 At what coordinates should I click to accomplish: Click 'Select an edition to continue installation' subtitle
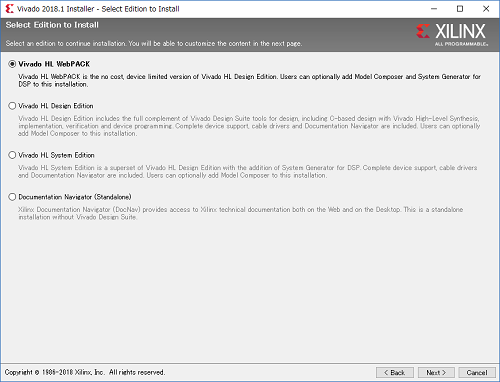[154, 44]
